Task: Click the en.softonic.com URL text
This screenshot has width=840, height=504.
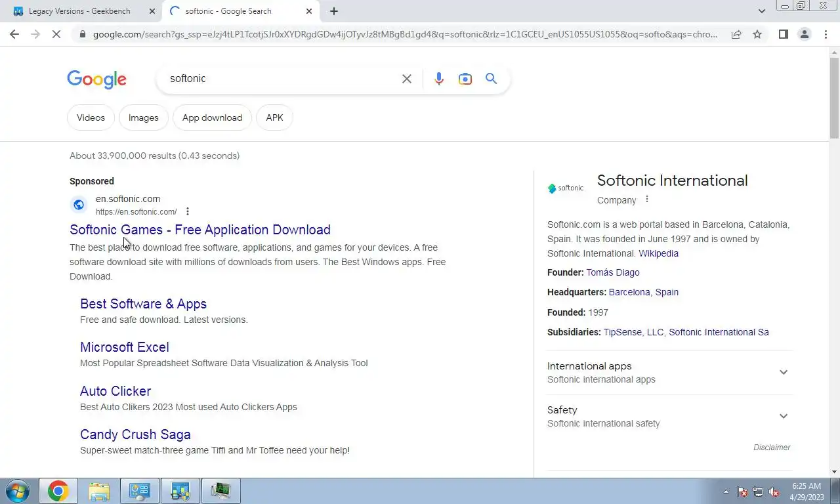Action: (136, 212)
